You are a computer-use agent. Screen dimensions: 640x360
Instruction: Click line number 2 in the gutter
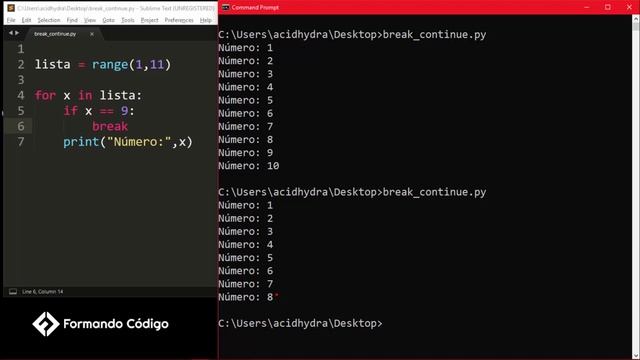(20, 64)
